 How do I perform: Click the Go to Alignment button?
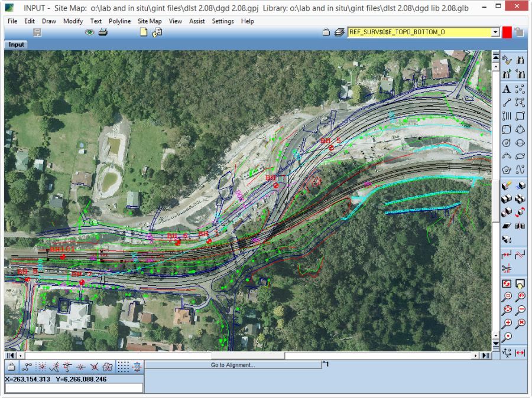(x=233, y=365)
